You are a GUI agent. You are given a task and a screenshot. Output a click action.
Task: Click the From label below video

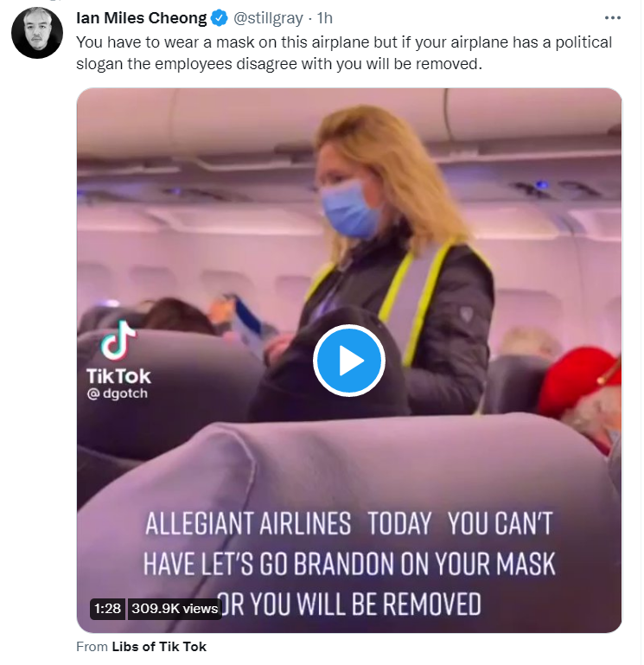coord(92,646)
